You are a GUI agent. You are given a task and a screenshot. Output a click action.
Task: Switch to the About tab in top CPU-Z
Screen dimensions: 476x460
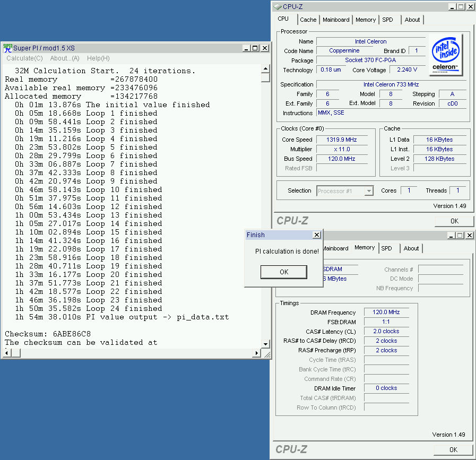(412, 20)
